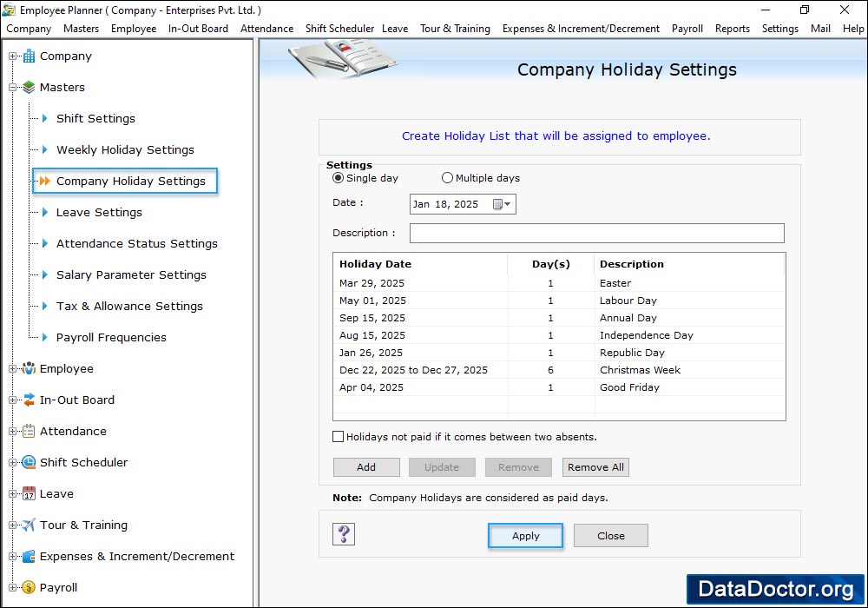Viewport: 868px width, 608px height.
Task: Open the Reports menu
Action: tap(732, 29)
